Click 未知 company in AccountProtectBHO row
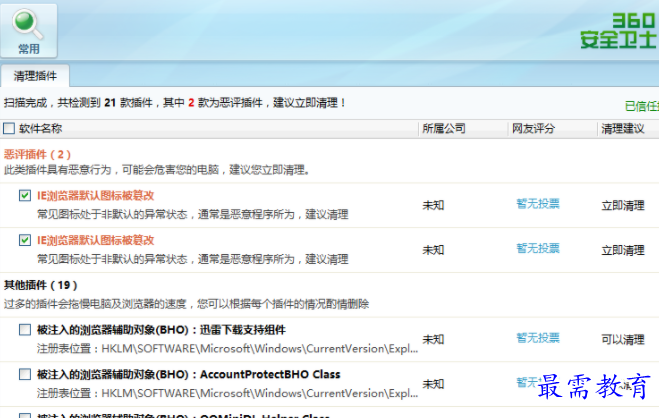Image resolution: width=659 pixels, height=418 pixels. pos(433,384)
